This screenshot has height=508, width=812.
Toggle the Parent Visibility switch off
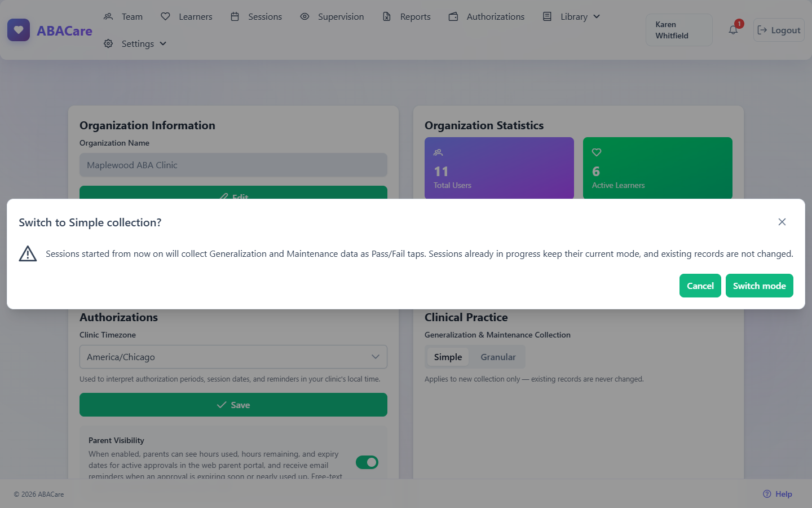[x=367, y=462]
